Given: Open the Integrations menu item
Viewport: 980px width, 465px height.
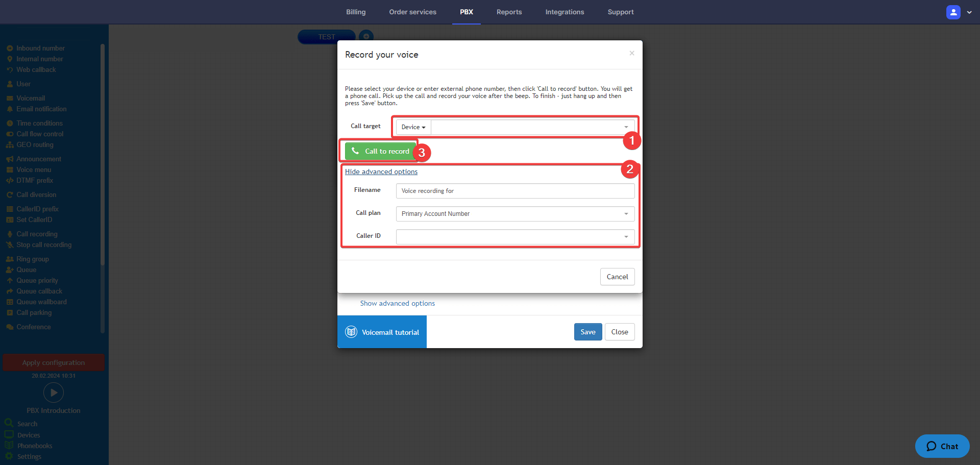Looking at the screenshot, I should (x=565, y=12).
